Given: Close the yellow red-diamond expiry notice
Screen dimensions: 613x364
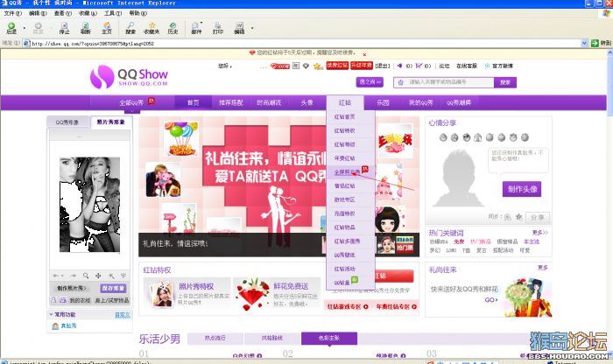Looking at the screenshot, I should (364, 54).
